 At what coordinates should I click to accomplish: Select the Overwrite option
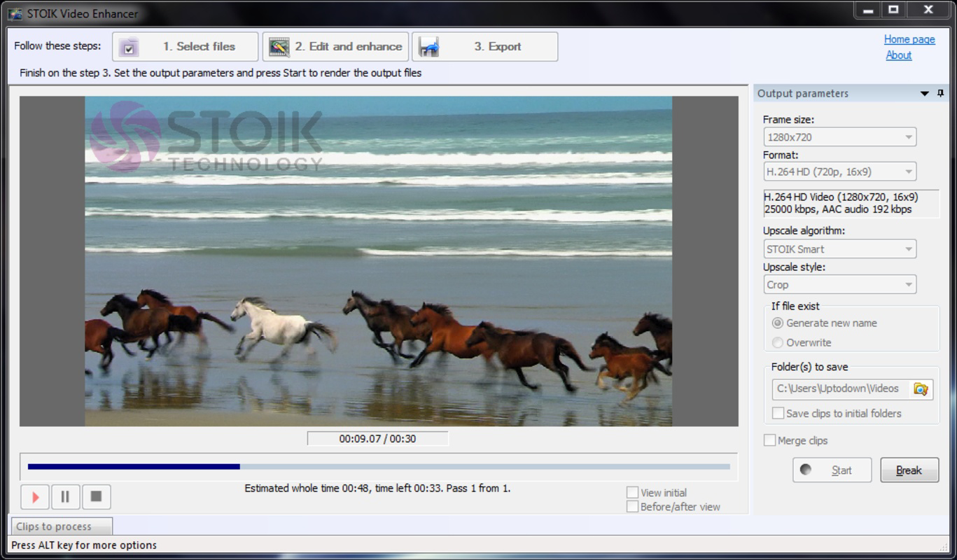tap(802, 343)
